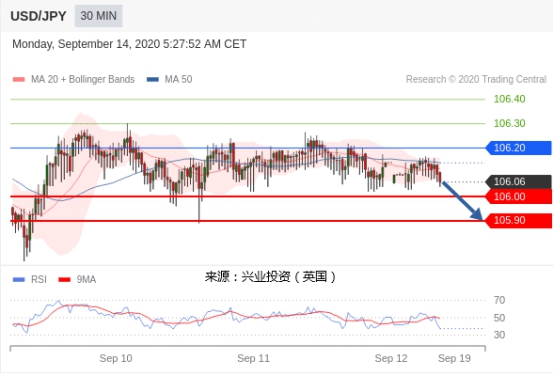Click the RSI blue legend swatch

pos(19,279)
